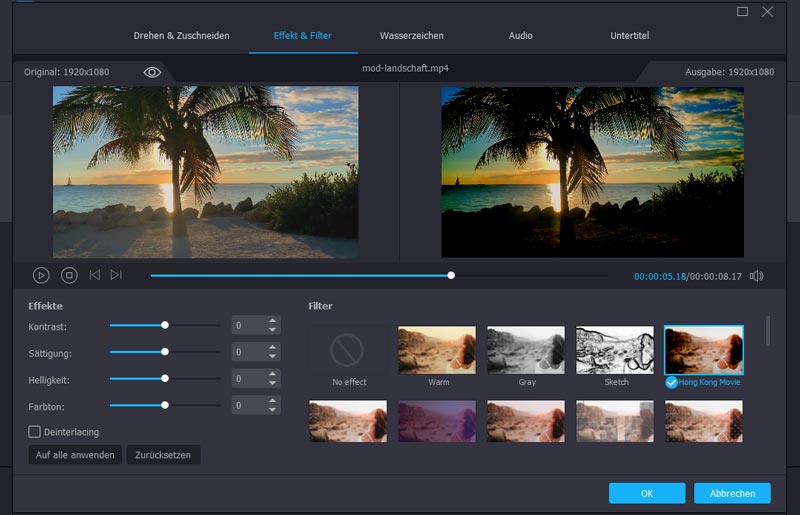
Task: Maximize the editor window
Action: pyautogui.click(x=742, y=12)
